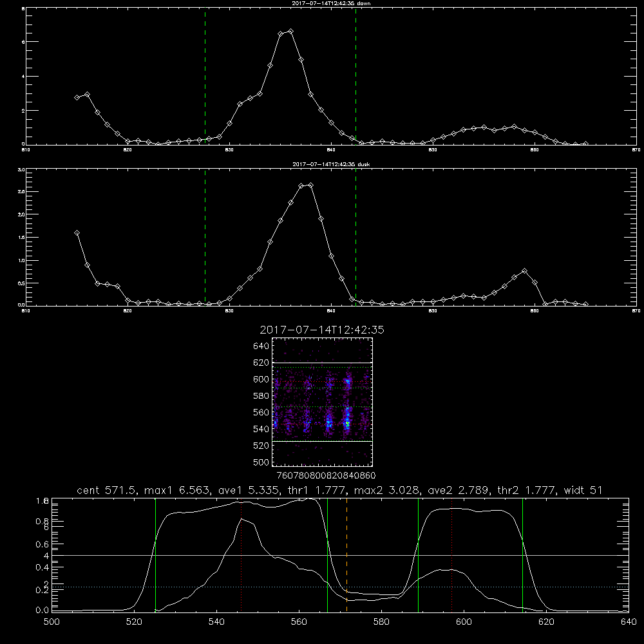Open the spectrogram color image
644x644 pixels.
click(x=323, y=402)
